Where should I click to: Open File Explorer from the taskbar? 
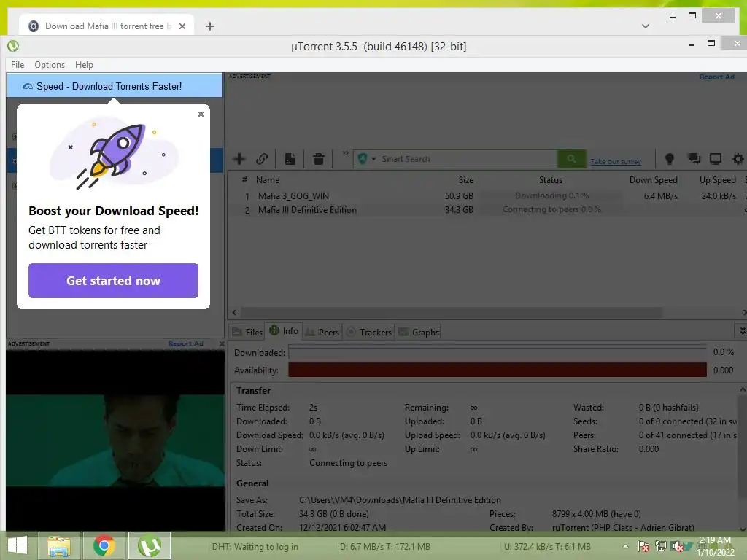coord(58,545)
